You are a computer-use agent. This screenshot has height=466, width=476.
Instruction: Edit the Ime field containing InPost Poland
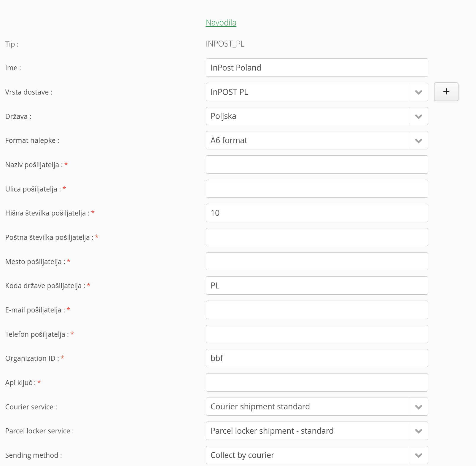point(317,68)
